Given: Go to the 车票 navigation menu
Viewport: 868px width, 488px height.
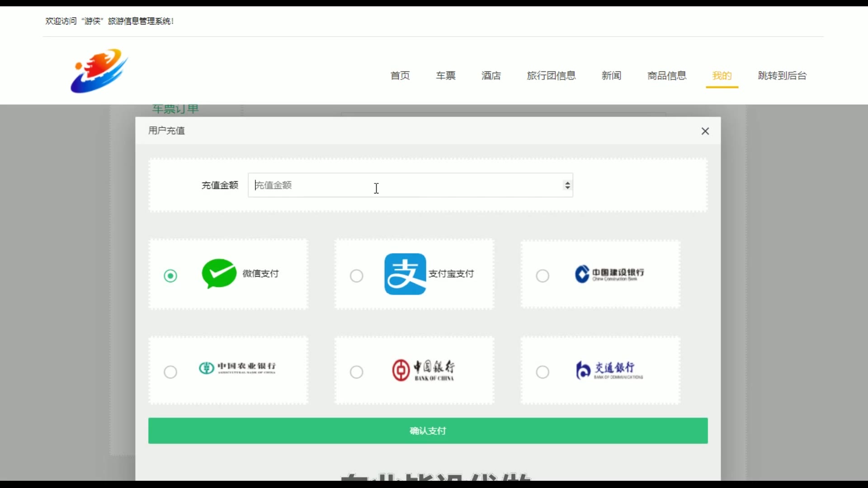Looking at the screenshot, I should pos(445,75).
